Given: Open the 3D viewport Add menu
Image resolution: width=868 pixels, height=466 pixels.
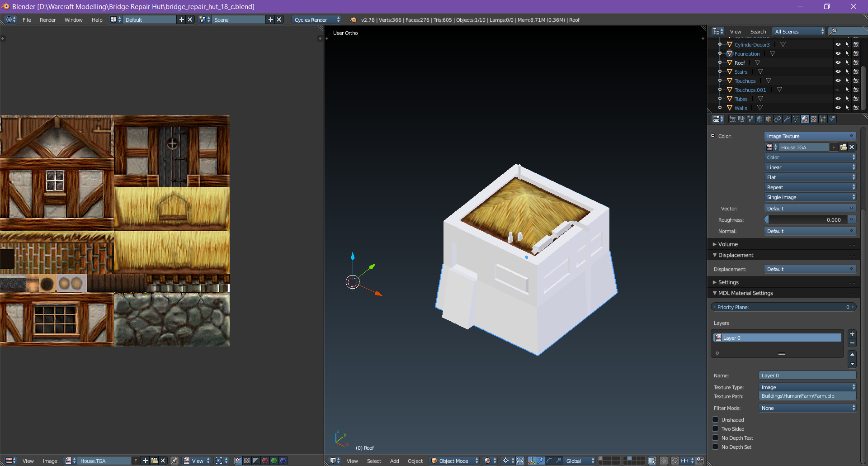Looking at the screenshot, I should tap(394, 461).
